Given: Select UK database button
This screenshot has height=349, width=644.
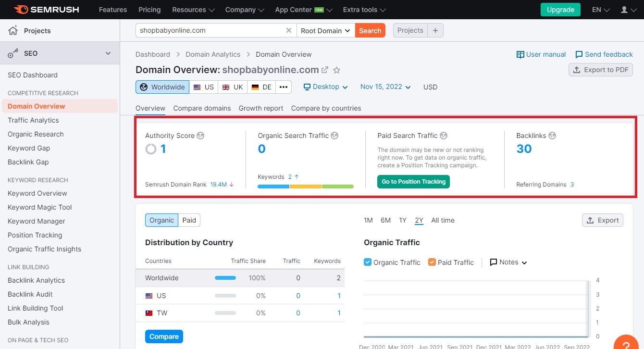Looking at the screenshot, I should click(x=233, y=87).
